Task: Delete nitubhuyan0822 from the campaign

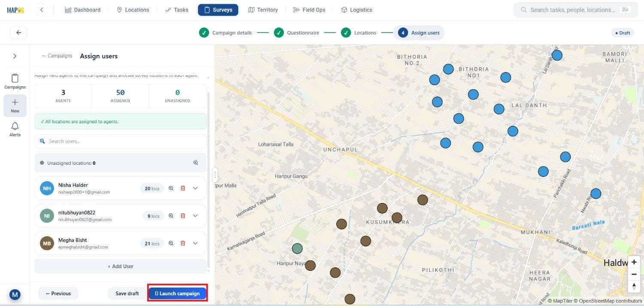Action: click(x=183, y=216)
